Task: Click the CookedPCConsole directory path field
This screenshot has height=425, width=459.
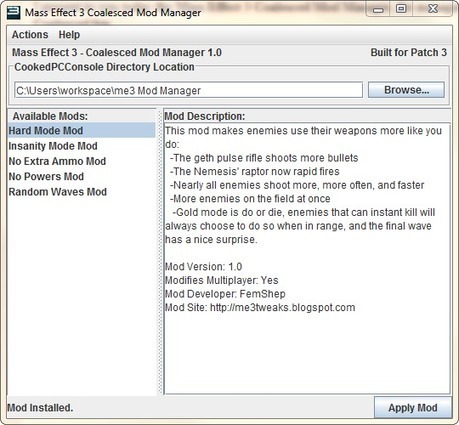Action: point(188,90)
